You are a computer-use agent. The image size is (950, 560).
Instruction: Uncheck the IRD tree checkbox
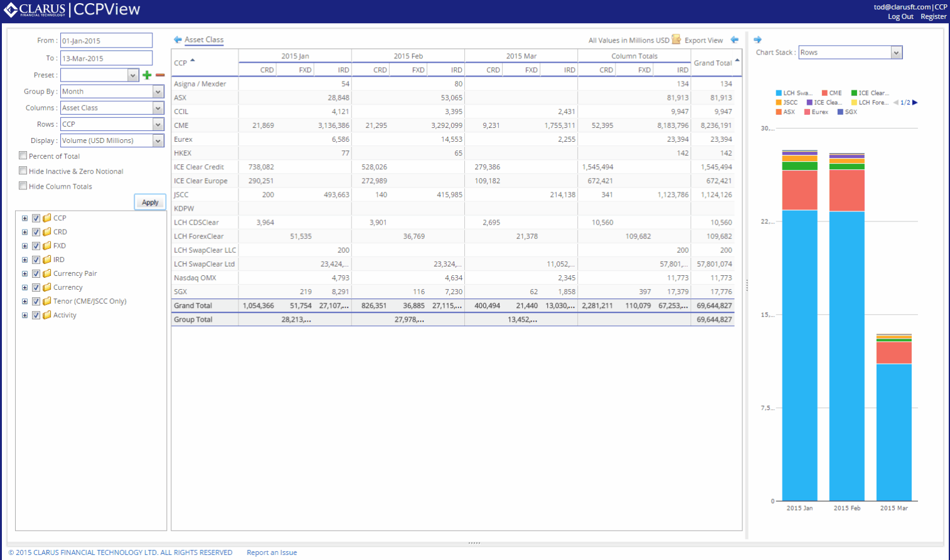(36, 260)
